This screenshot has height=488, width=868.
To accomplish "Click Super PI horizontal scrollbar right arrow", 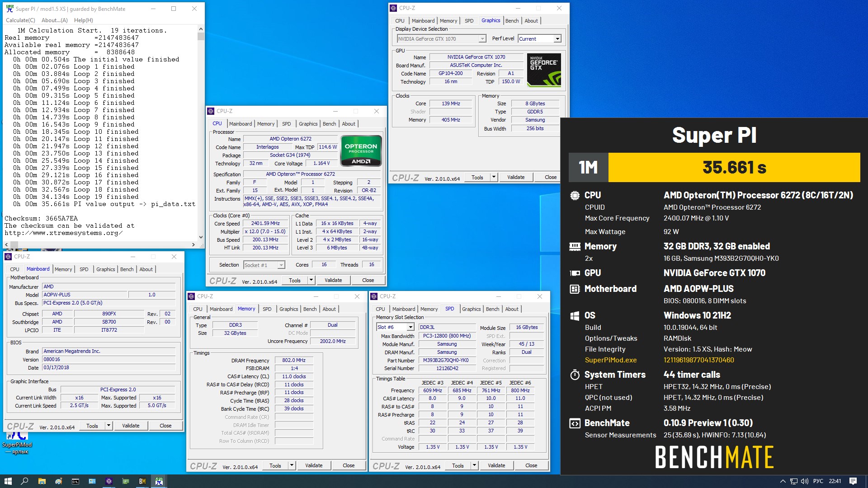I will tap(193, 244).
